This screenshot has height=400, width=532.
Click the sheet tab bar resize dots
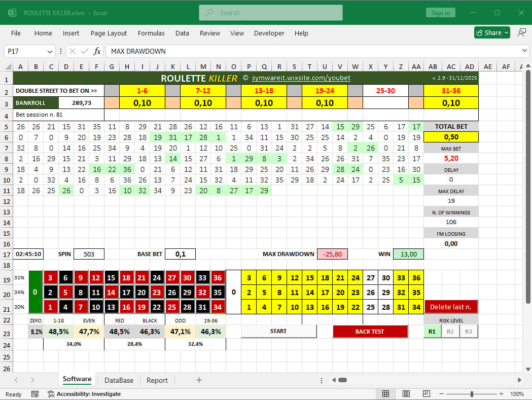point(322,380)
